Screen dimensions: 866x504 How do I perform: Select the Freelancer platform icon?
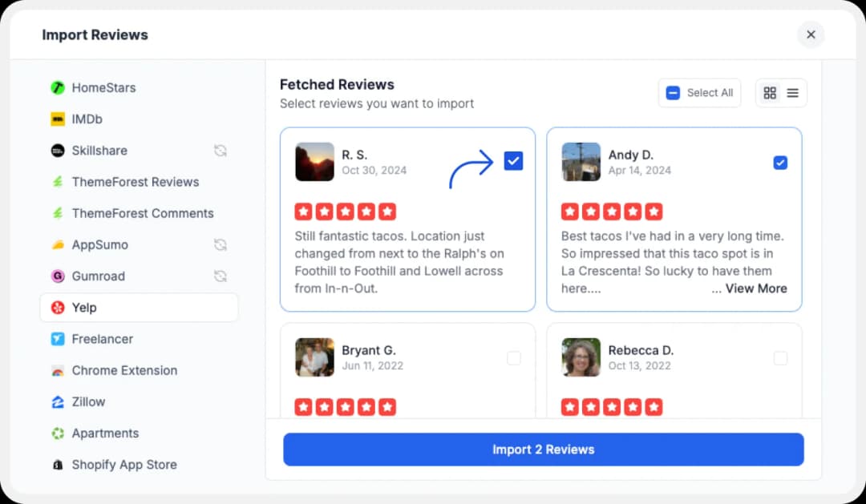click(57, 339)
